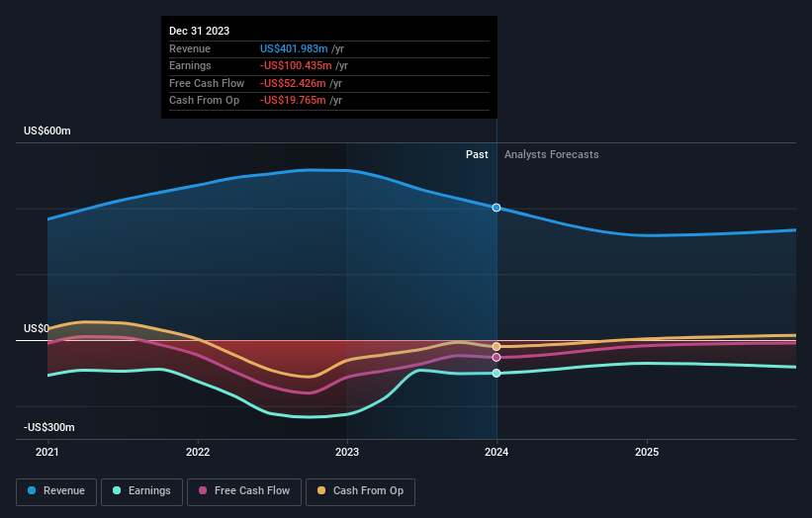This screenshot has width=812, height=518.
Task: Click the blue Revenue legend dot
Action: click(x=32, y=490)
